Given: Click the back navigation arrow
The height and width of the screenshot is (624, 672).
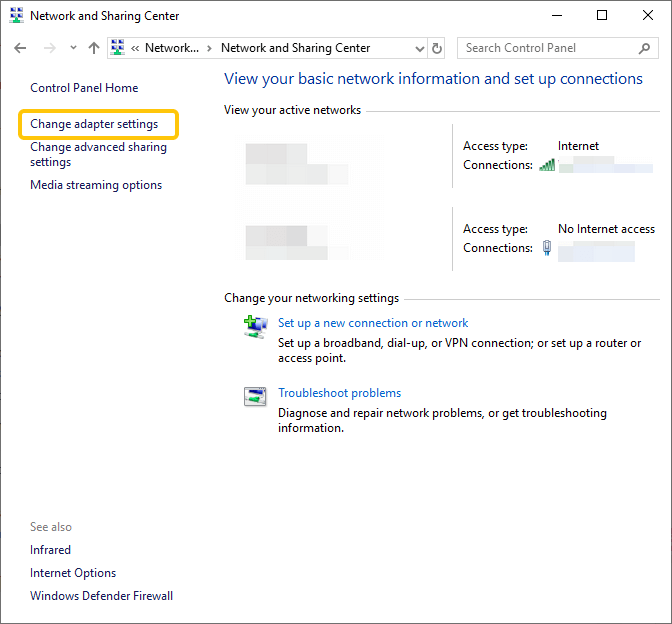Looking at the screenshot, I should pyautogui.click(x=21, y=48).
